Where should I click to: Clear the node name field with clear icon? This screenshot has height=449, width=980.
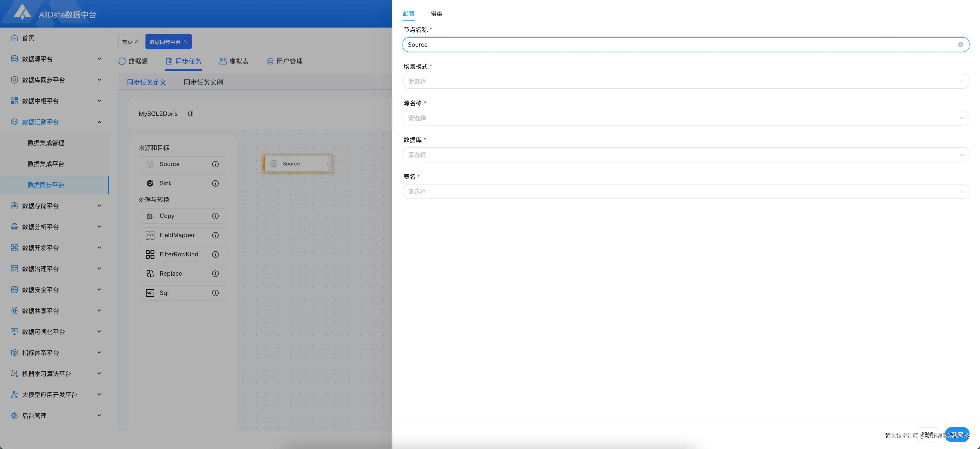[x=960, y=44]
